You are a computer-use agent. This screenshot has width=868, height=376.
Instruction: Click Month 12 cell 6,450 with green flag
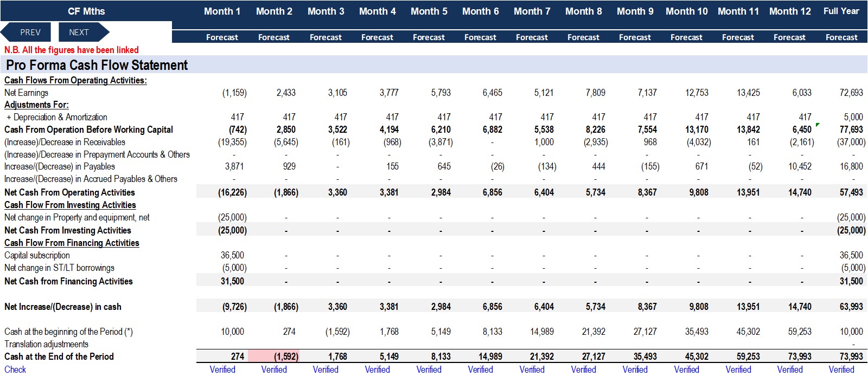pyautogui.click(x=802, y=129)
